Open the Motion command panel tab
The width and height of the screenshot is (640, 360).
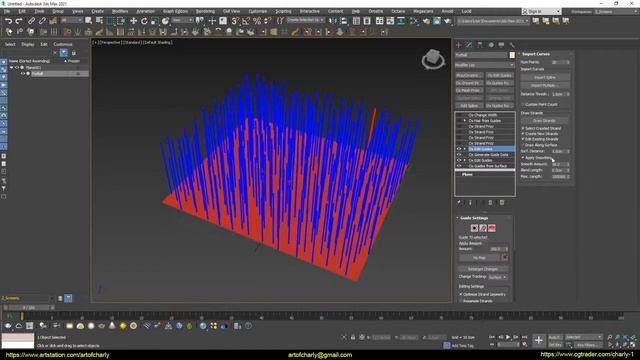click(491, 45)
